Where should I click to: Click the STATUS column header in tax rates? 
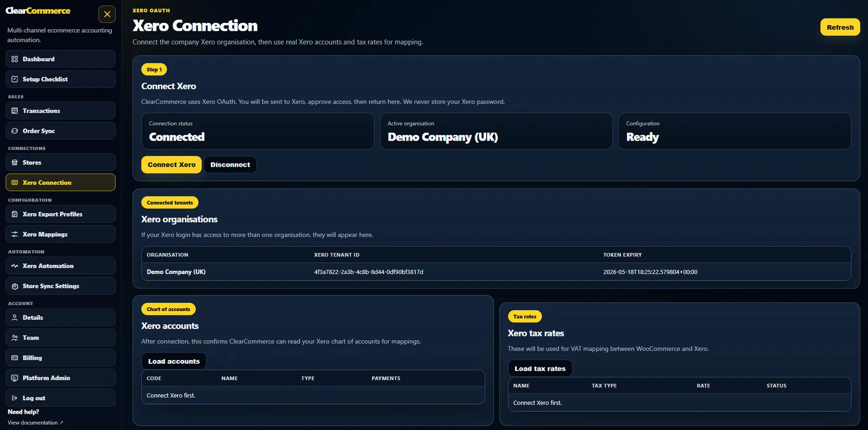click(x=776, y=385)
